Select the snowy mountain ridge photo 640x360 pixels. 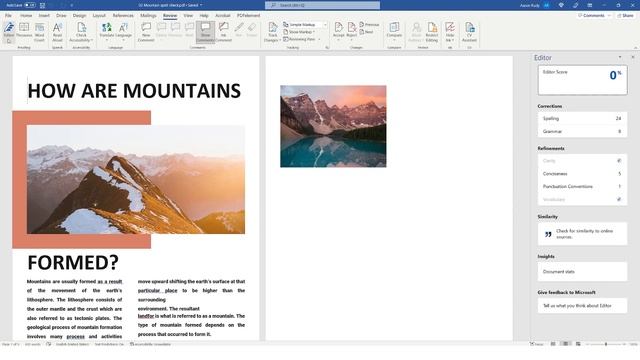pos(136,180)
